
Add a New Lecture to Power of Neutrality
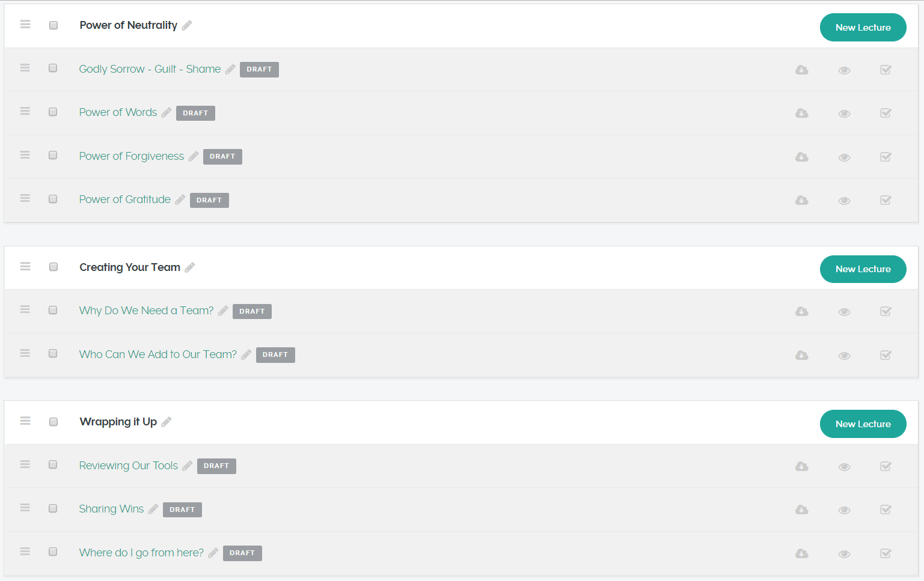pos(863,28)
